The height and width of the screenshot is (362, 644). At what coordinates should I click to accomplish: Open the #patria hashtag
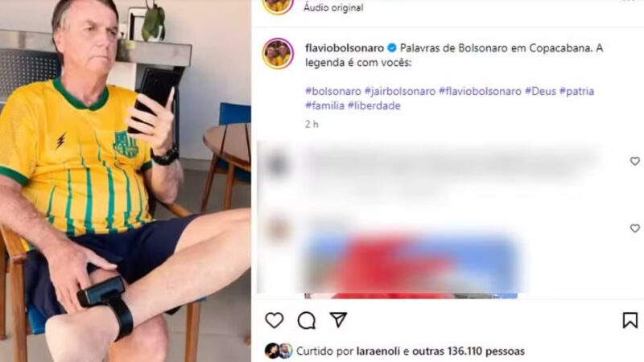tap(576, 91)
